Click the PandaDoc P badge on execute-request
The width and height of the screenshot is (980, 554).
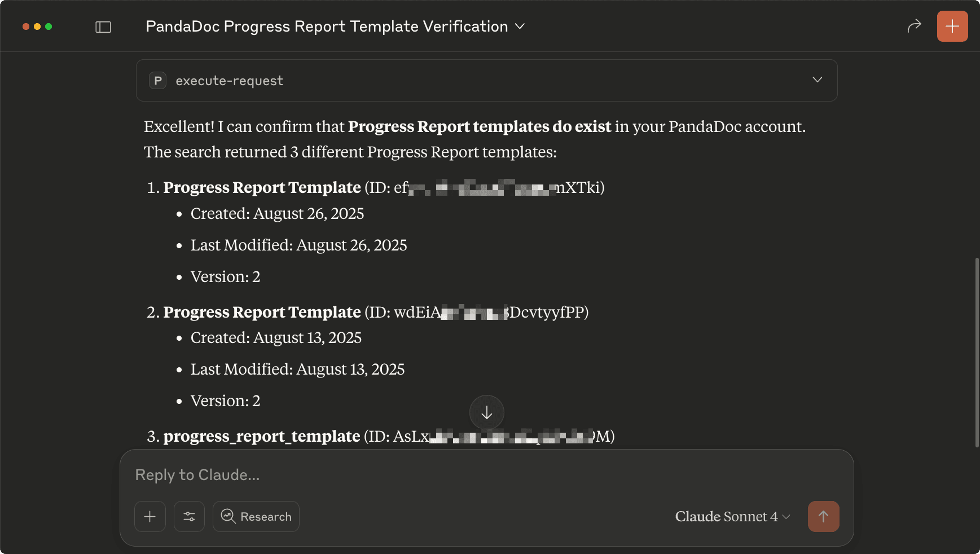tap(157, 80)
